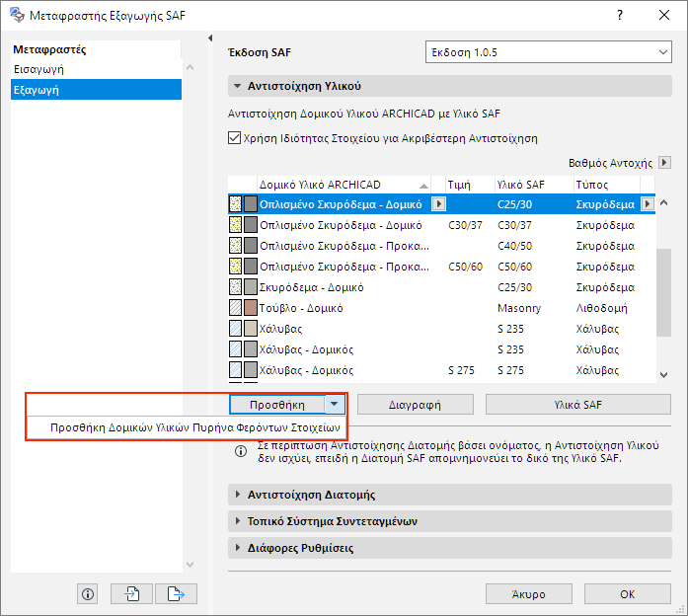Open the Προσθήκη button dropdown arrow
The image size is (688, 616).
pyautogui.click(x=335, y=404)
